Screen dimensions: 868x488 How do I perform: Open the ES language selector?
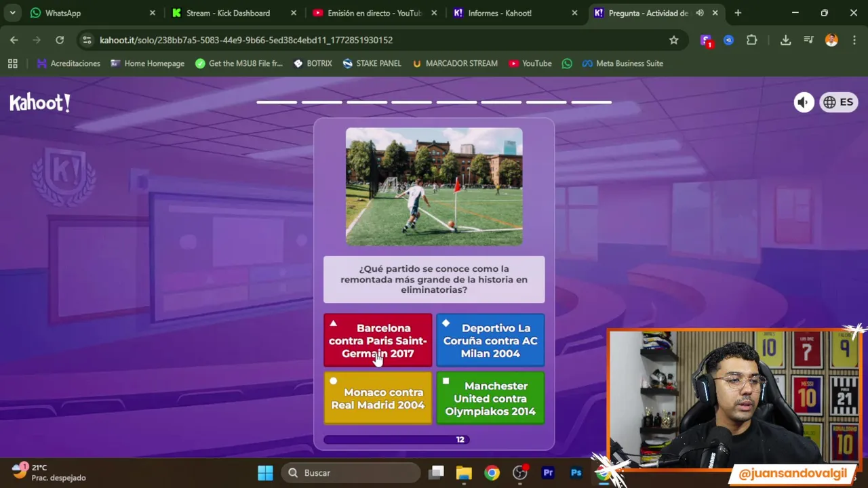(839, 102)
